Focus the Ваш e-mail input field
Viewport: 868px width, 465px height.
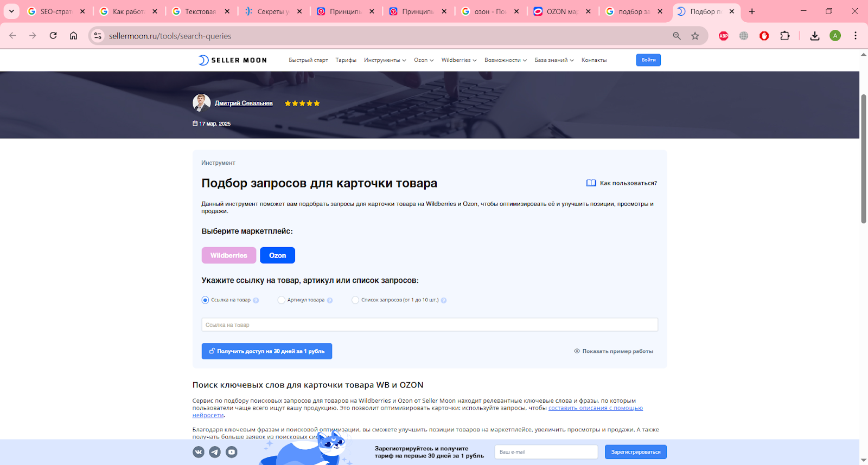click(x=546, y=452)
